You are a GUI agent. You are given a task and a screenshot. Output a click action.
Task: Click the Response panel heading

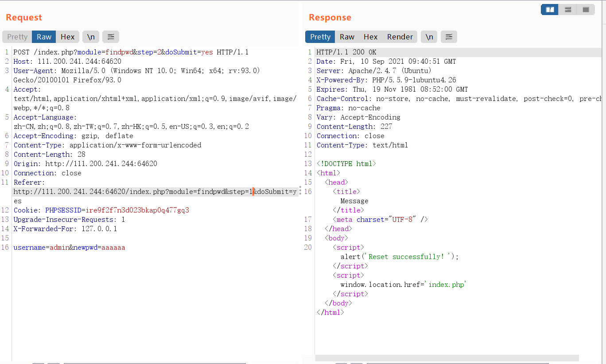[330, 18]
